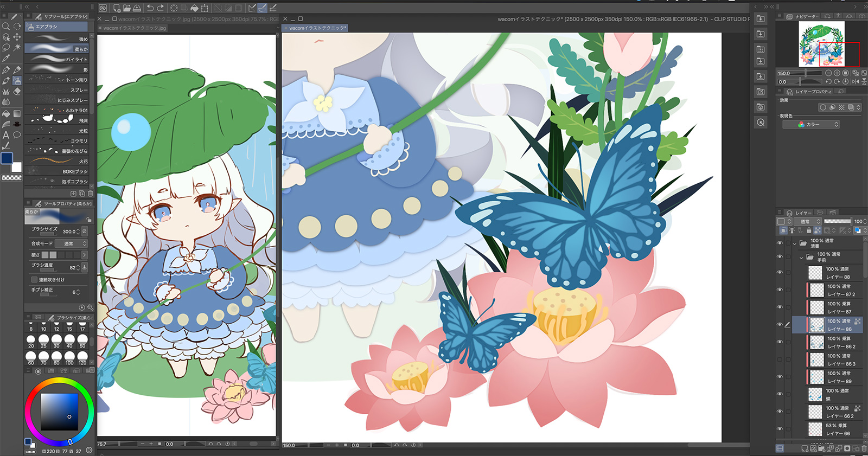
Task: Click the white sub color swatch
Action: tap(17, 168)
